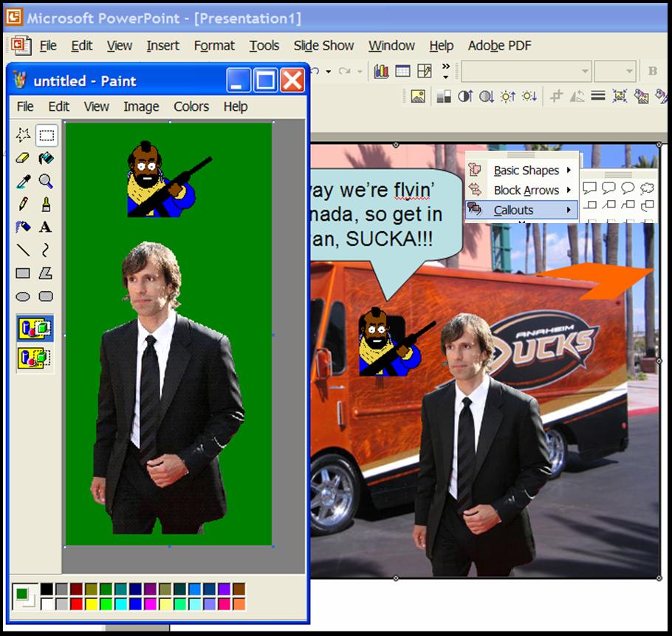Screen dimensions: 672x636
Task: Open the Image menu in Paint
Action: click(x=141, y=106)
